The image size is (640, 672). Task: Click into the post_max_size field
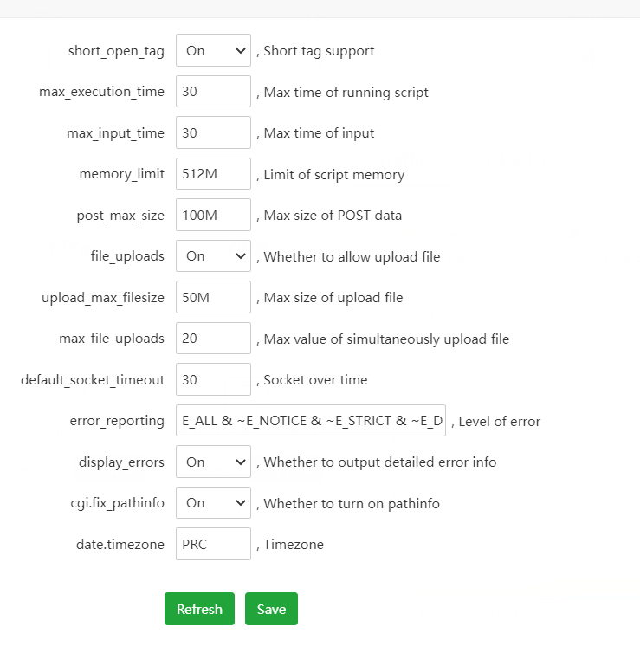click(x=213, y=215)
